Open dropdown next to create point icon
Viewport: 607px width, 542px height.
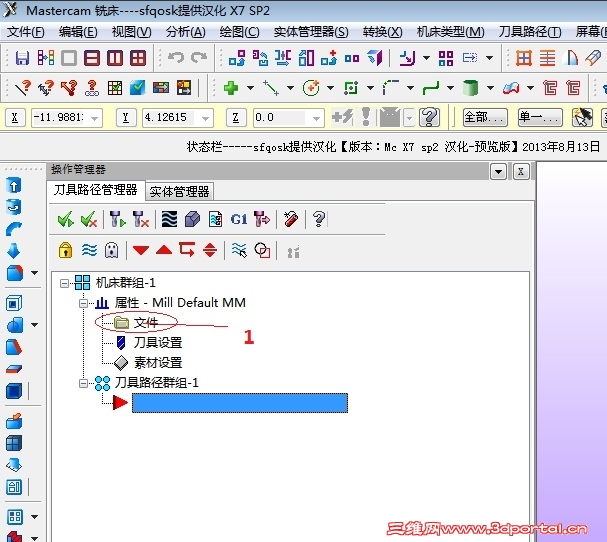[x=250, y=88]
